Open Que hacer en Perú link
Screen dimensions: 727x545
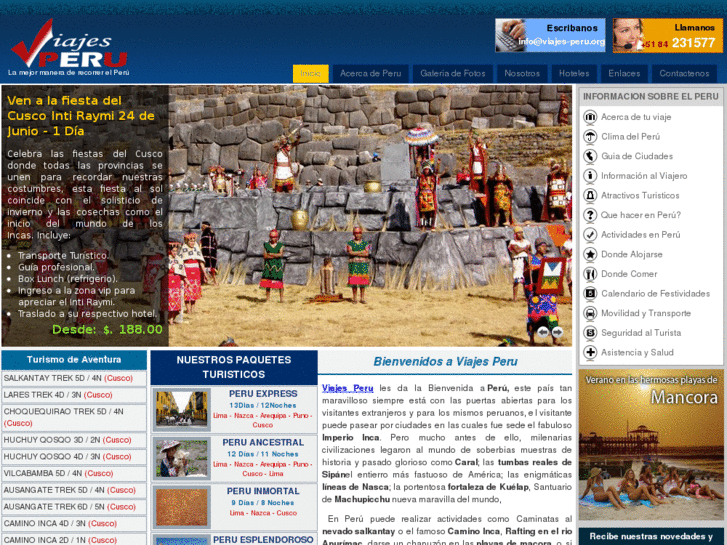(x=641, y=215)
